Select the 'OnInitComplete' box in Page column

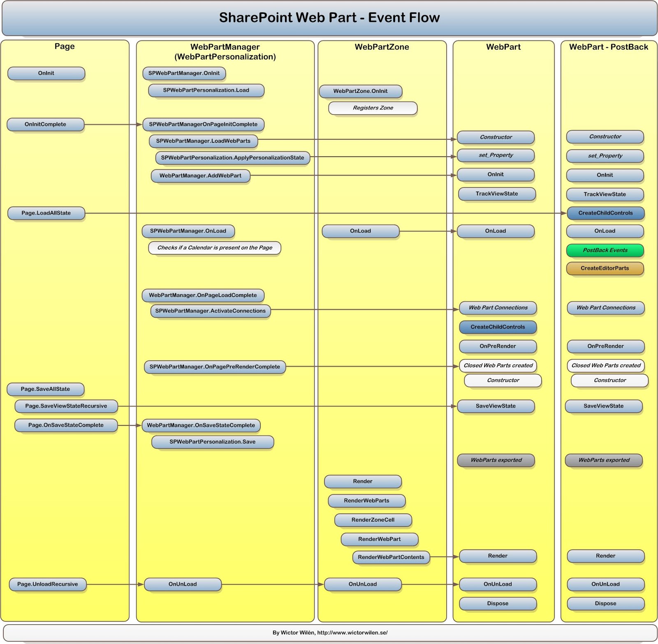coord(46,125)
